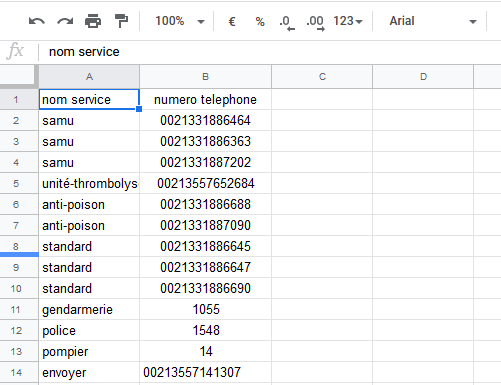Select cell with 0021331887202
Screen dimensions: 501x385
pos(205,162)
